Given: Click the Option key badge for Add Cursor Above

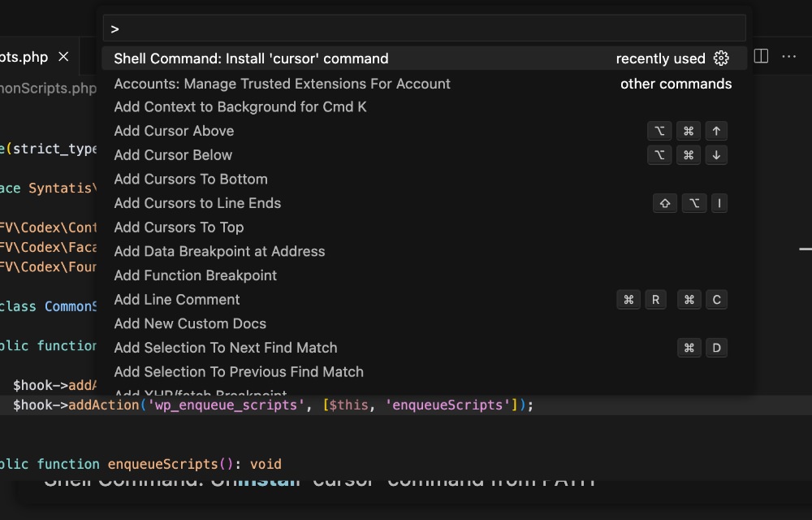Looking at the screenshot, I should pos(659,131).
